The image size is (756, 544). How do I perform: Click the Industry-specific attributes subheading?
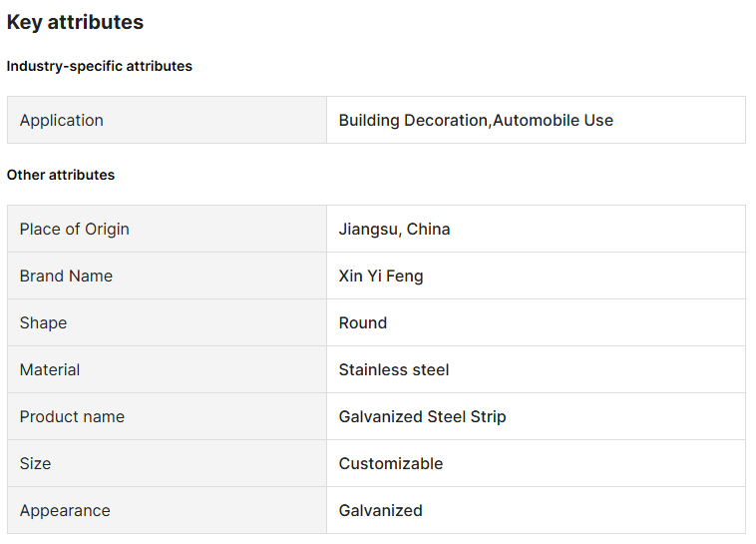(x=99, y=66)
